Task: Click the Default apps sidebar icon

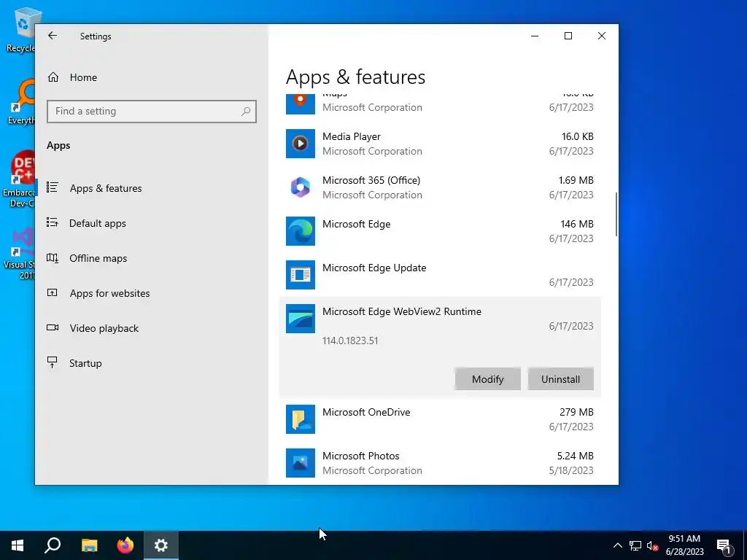Action: point(53,222)
